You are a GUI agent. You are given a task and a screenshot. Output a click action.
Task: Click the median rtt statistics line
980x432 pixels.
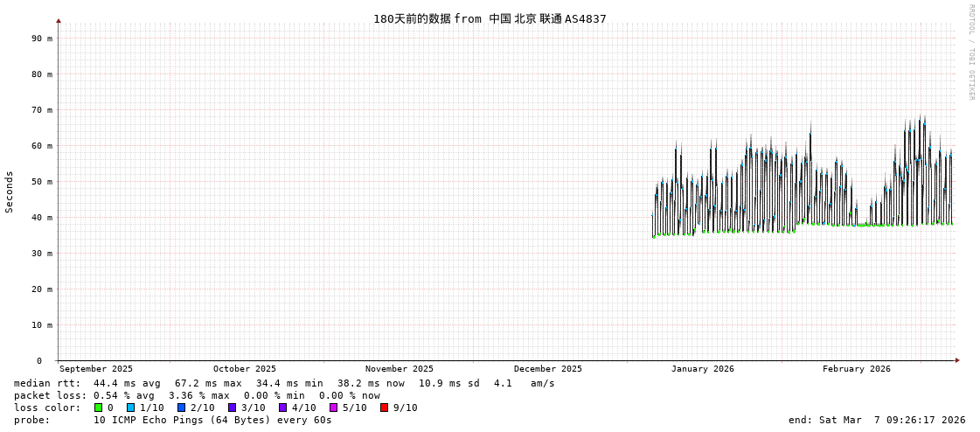(284, 383)
